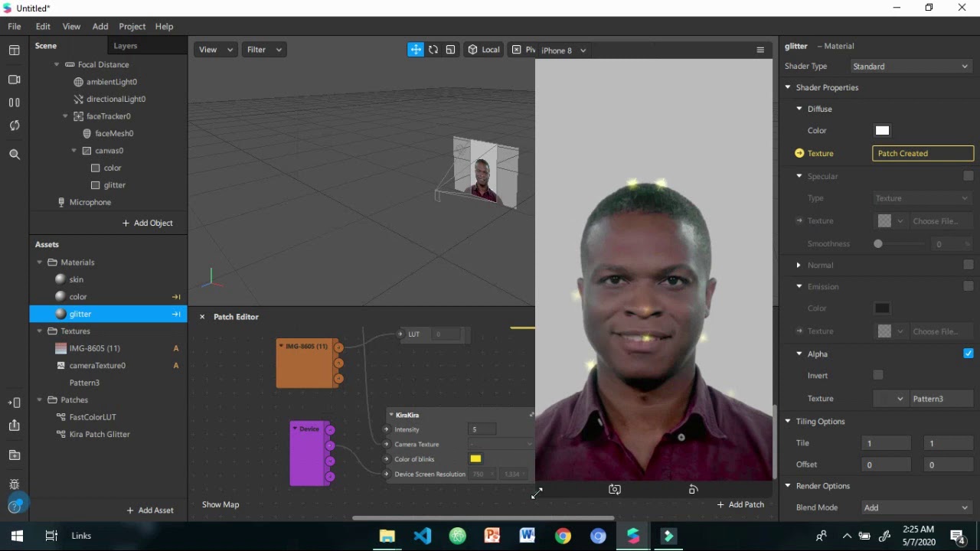Click the pause icon in left sidebar
This screenshot has width=980, height=551.
(15, 103)
